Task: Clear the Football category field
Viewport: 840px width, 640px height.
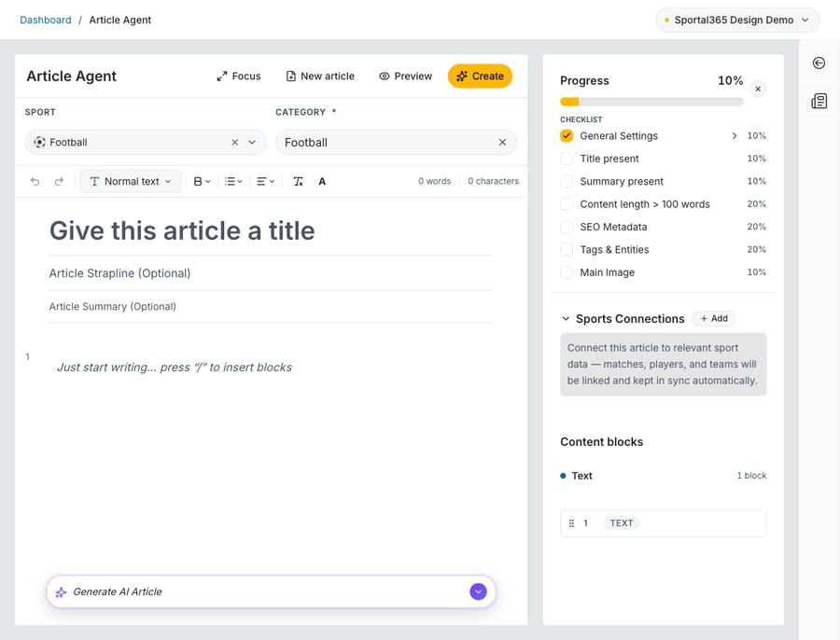Action: click(x=502, y=143)
